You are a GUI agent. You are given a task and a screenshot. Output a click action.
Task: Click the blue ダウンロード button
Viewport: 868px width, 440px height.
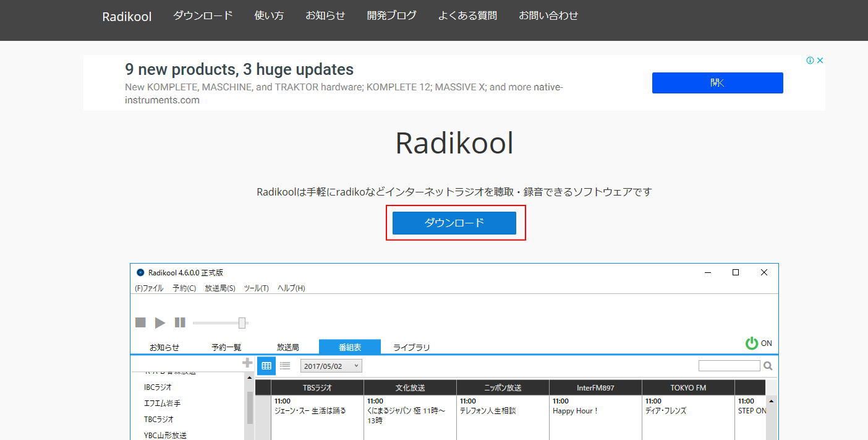click(454, 223)
